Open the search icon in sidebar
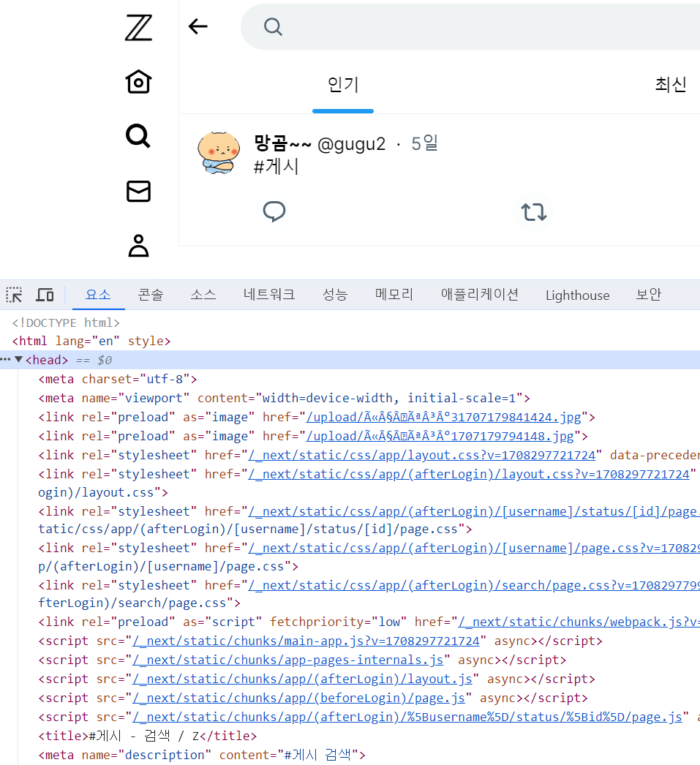The width and height of the screenshot is (700, 765). click(x=138, y=136)
